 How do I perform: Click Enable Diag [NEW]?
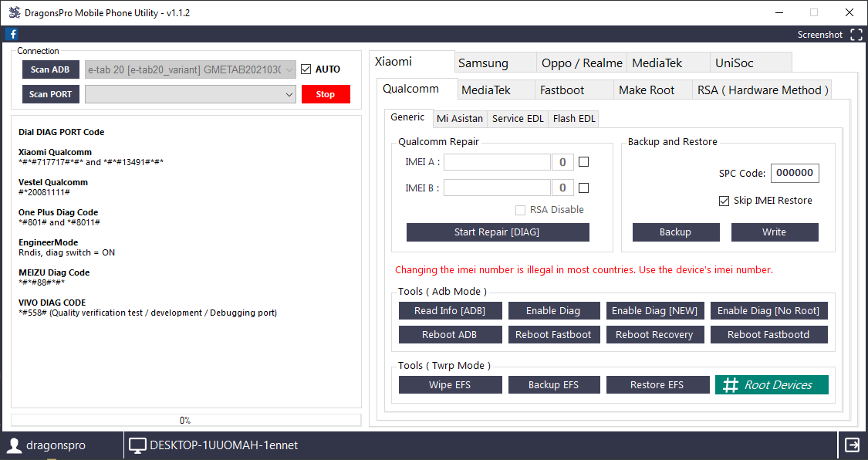point(655,310)
